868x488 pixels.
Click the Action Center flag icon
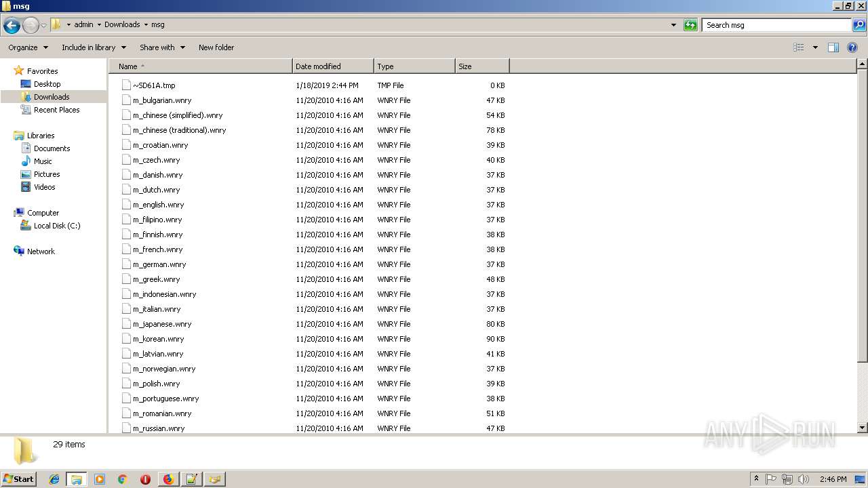pos(771,479)
